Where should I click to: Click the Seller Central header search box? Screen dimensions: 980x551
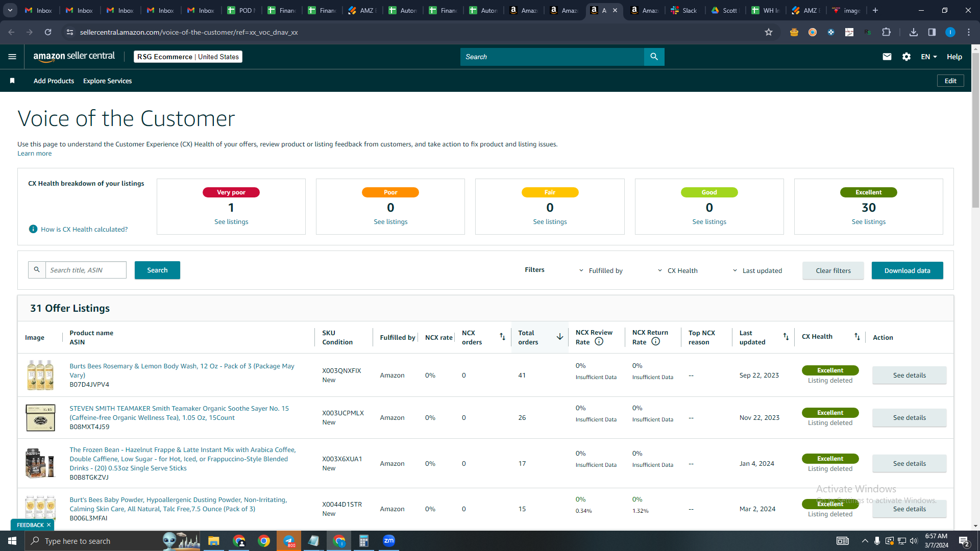pos(552,57)
